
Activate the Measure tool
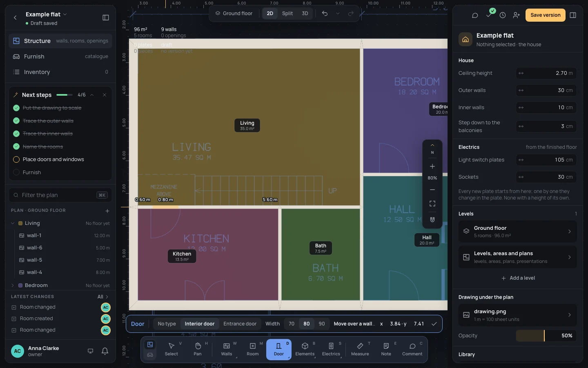tap(360, 350)
